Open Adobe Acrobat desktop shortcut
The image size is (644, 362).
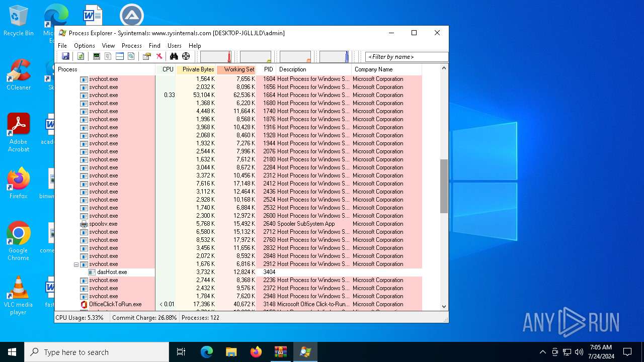[x=19, y=133]
